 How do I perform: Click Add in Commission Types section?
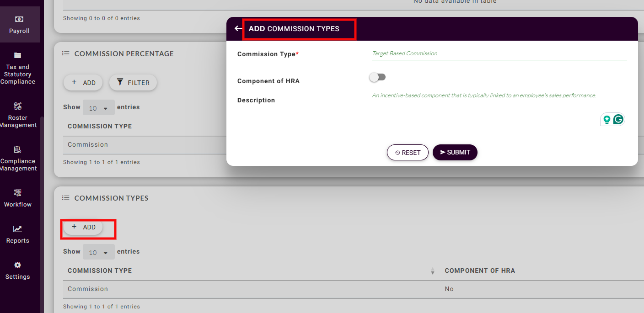tap(83, 227)
